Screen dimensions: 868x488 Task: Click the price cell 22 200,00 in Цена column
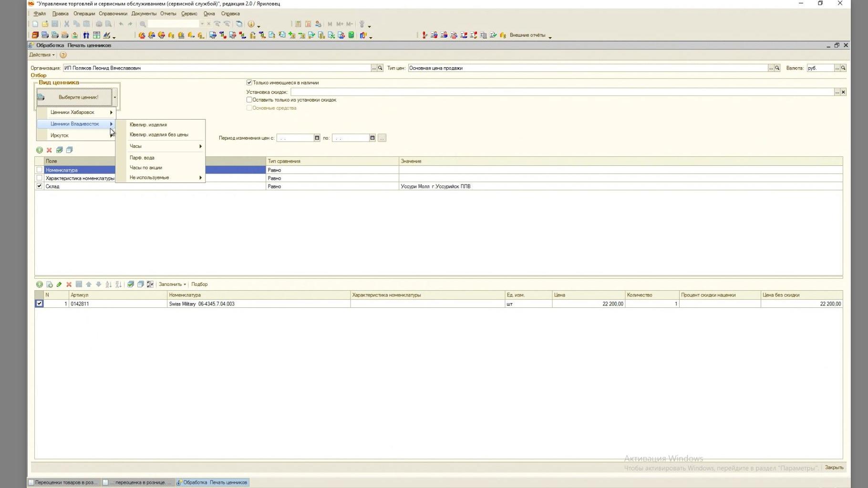pyautogui.click(x=589, y=304)
